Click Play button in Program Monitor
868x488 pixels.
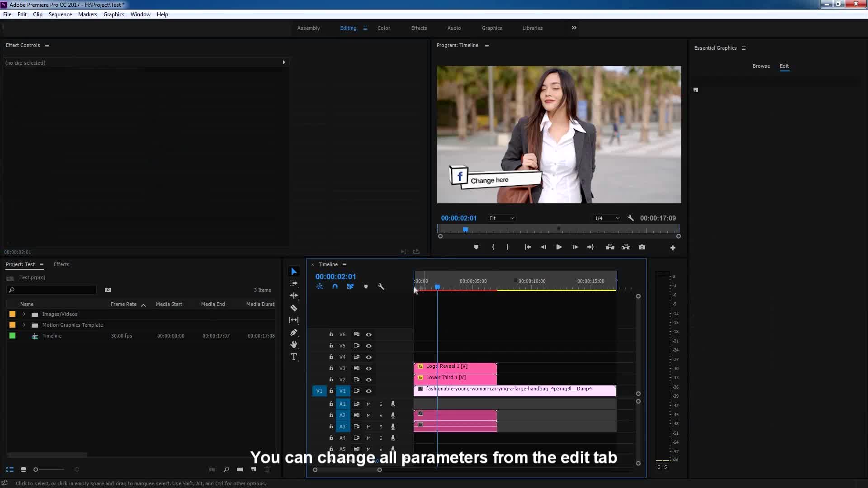coord(559,247)
